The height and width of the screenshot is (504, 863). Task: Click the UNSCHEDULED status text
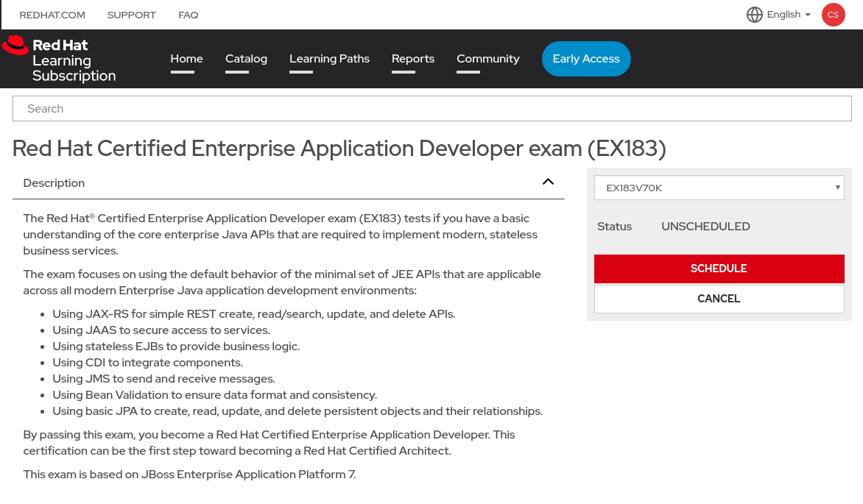705,226
